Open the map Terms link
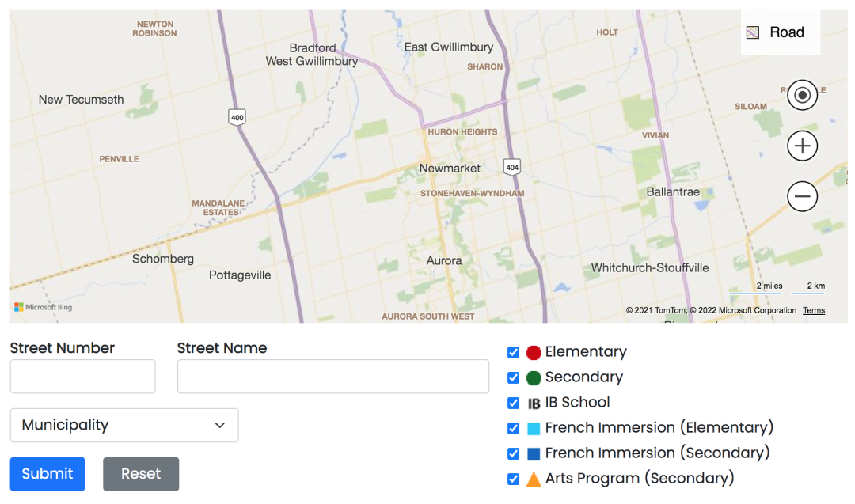The height and width of the screenshot is (504, 855). pyautogui.click(x=814, y=310)
